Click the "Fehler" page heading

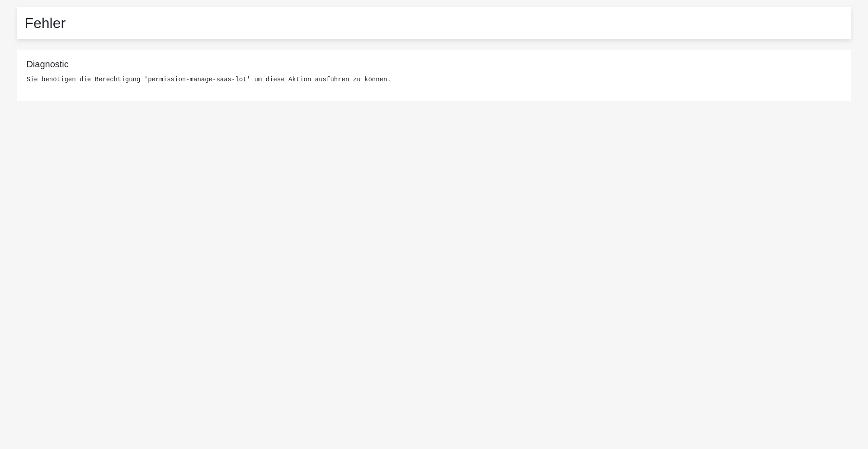45,23
